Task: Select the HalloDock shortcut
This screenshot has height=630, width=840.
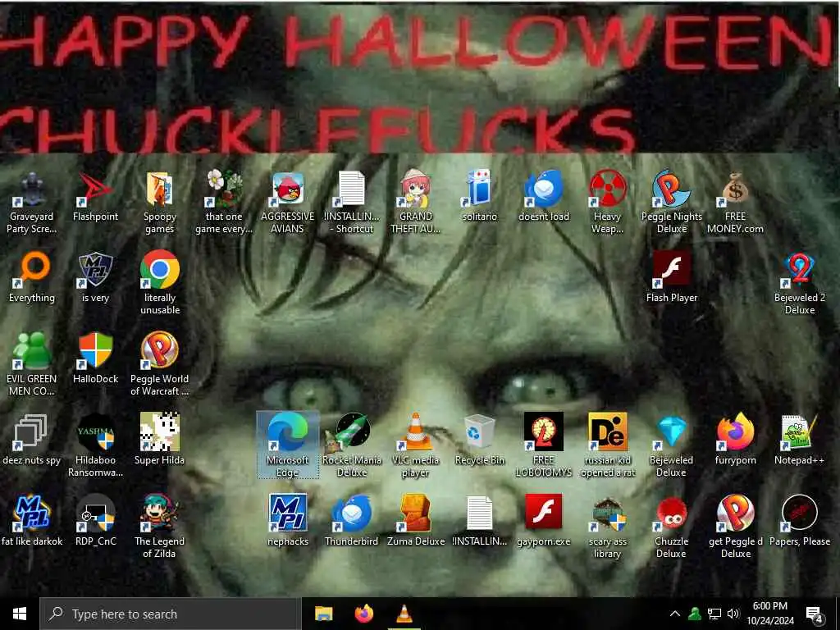Action: pyautogui.click(x=95, y=359)
